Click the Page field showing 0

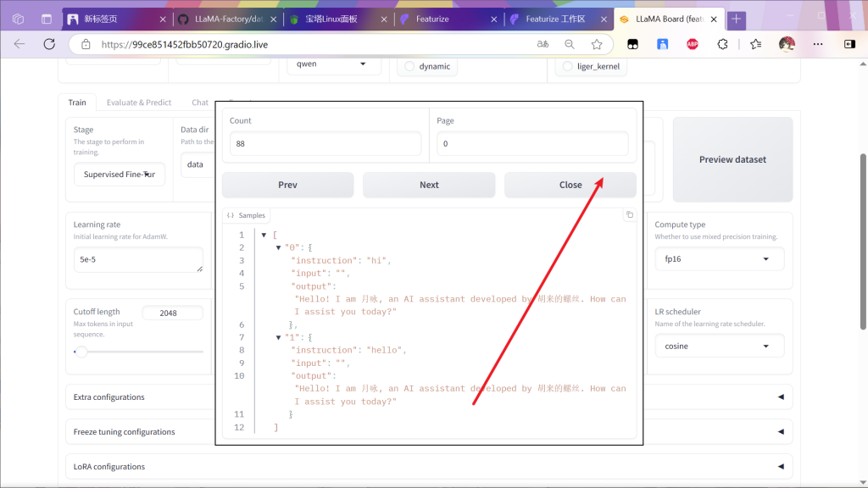532,143
